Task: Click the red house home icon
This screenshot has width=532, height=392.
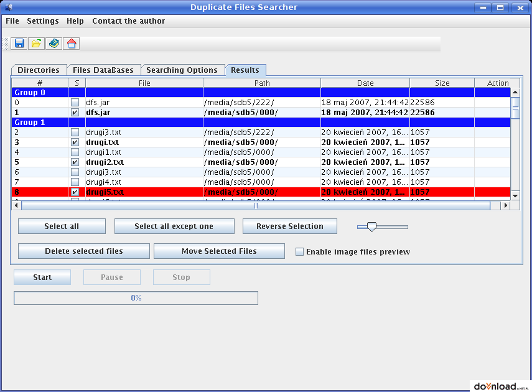Action: pos(72,44)
